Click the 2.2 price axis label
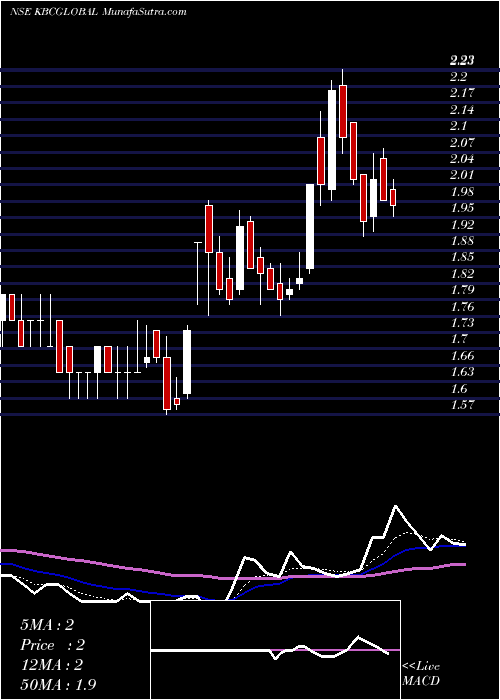 pyautogui.click(x=458, y=77)
